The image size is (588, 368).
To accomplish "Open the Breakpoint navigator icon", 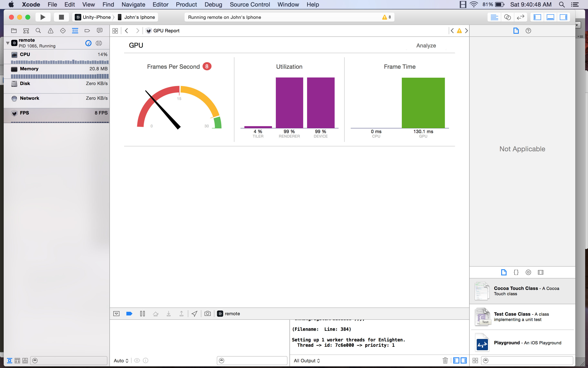I will 87,31.
